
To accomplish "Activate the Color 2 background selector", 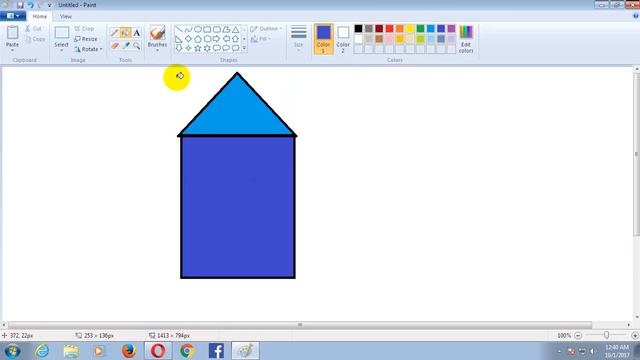I will [x=343, y=39].
